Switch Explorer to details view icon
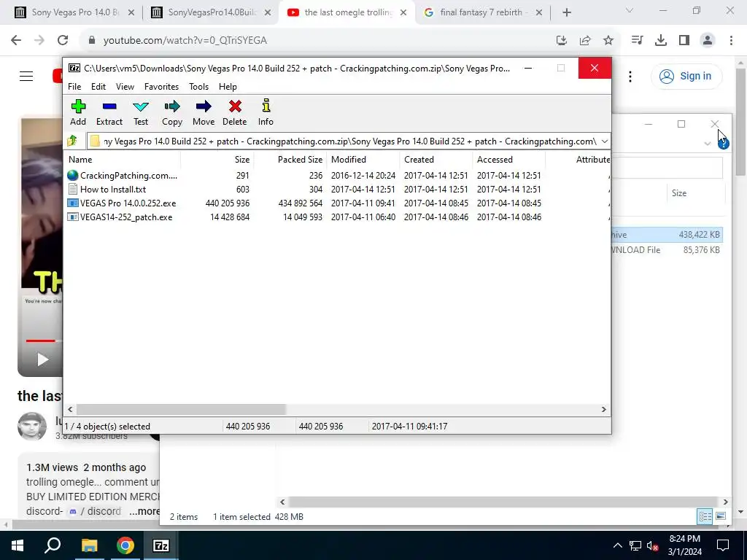Viewport: 747px width, 560px height. pyautogui.click(x=705, y=516)
